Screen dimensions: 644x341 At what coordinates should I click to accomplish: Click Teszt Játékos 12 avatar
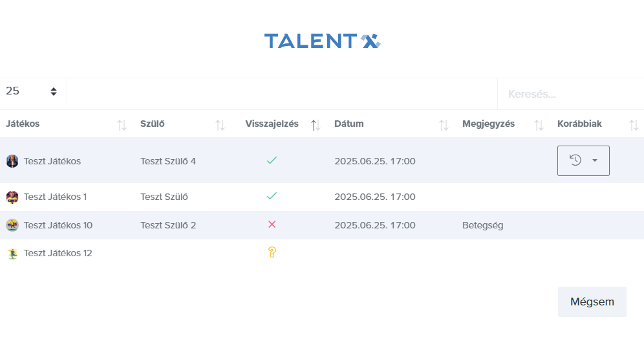[x=12, y=254]
